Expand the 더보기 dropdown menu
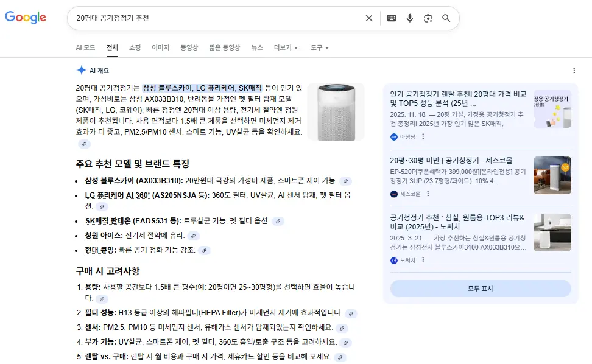592x364 pixels. click(286, 47)
